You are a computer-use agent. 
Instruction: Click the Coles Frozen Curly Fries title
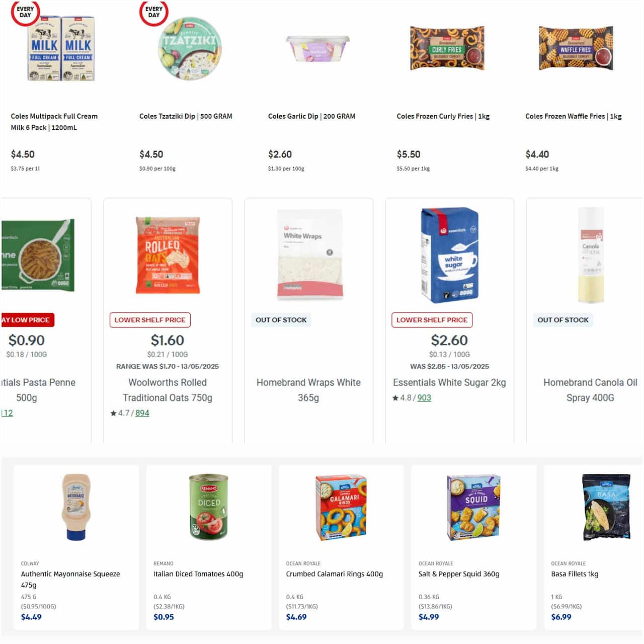tap(443, 116)
